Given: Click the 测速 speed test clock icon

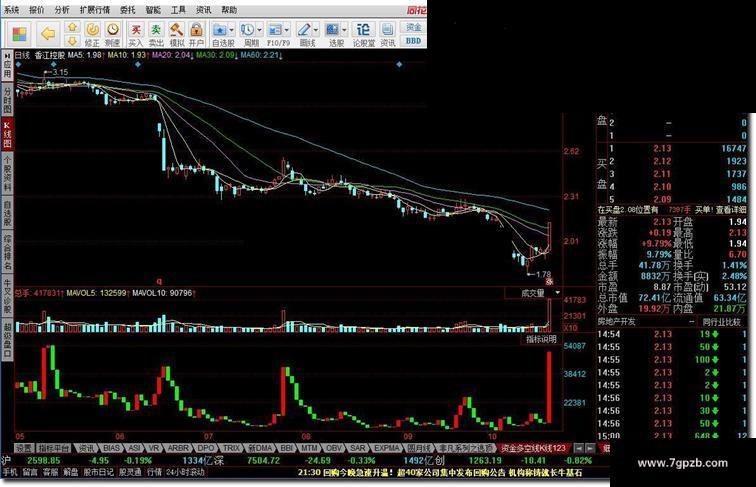Looking at the screenshot, I should pos(113,34).
